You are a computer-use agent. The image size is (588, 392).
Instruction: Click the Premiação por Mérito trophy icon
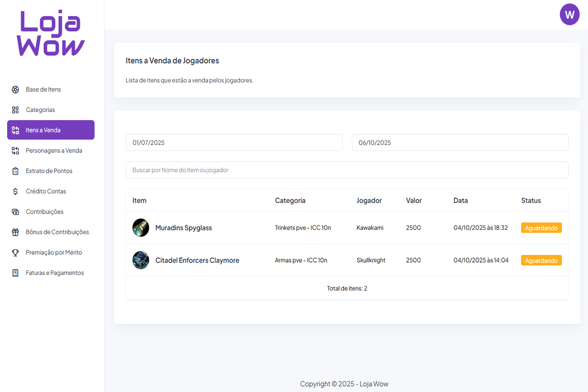point(15,252)
